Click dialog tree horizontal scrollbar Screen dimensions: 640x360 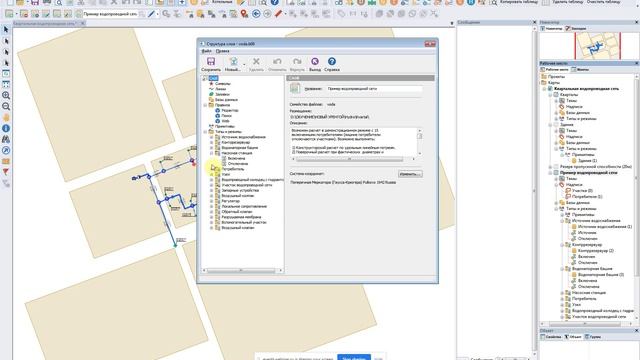pyautogui.click(x=242, y=270)
